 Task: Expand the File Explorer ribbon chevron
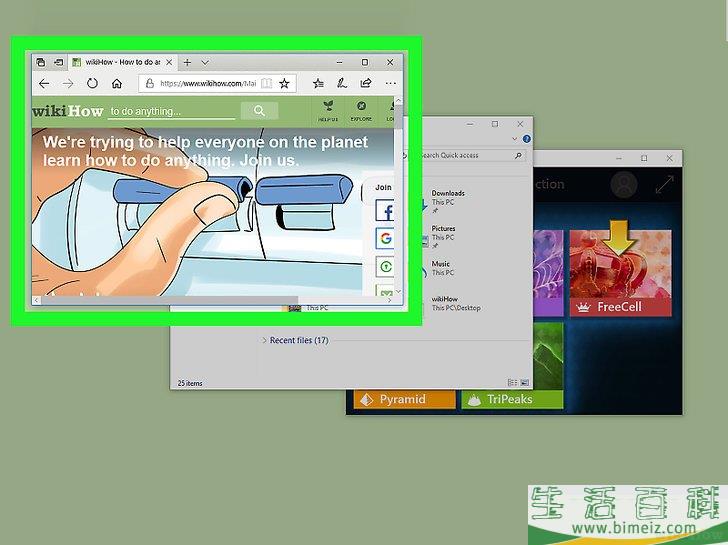point(514,139)
